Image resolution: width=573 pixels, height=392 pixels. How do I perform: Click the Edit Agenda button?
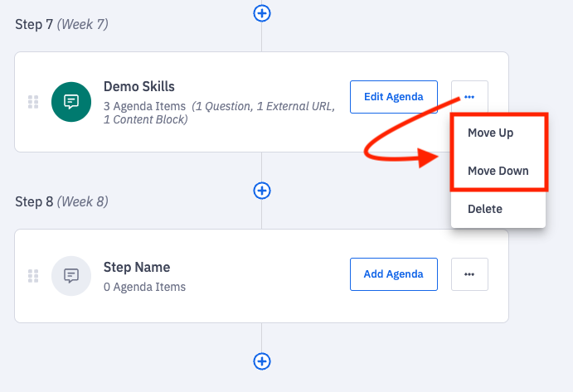(x=393, y=97)
